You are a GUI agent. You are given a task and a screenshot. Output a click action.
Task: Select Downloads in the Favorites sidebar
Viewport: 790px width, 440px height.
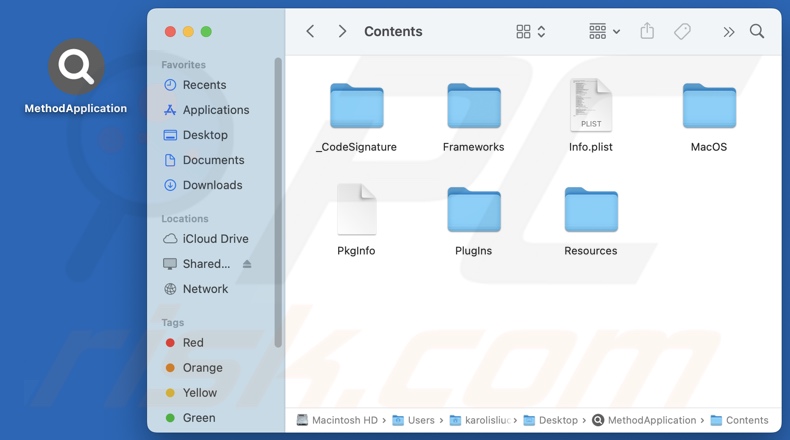click(212, 185)
